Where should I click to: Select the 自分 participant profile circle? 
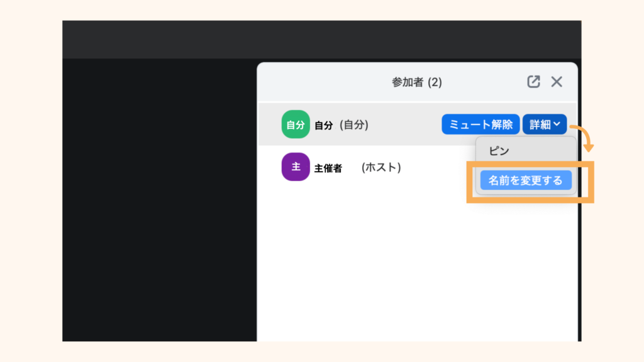(296, 124)
